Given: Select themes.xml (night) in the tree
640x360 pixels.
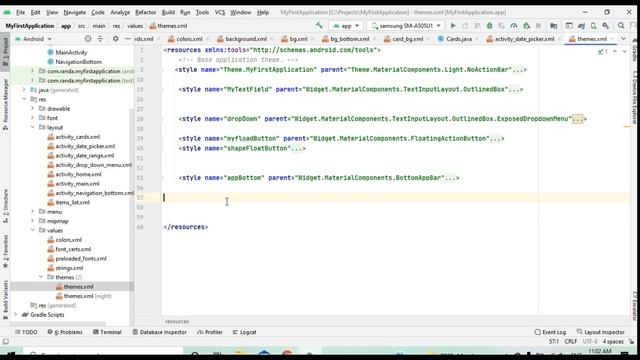Looking at the screenshot, I should pos(84,296).
